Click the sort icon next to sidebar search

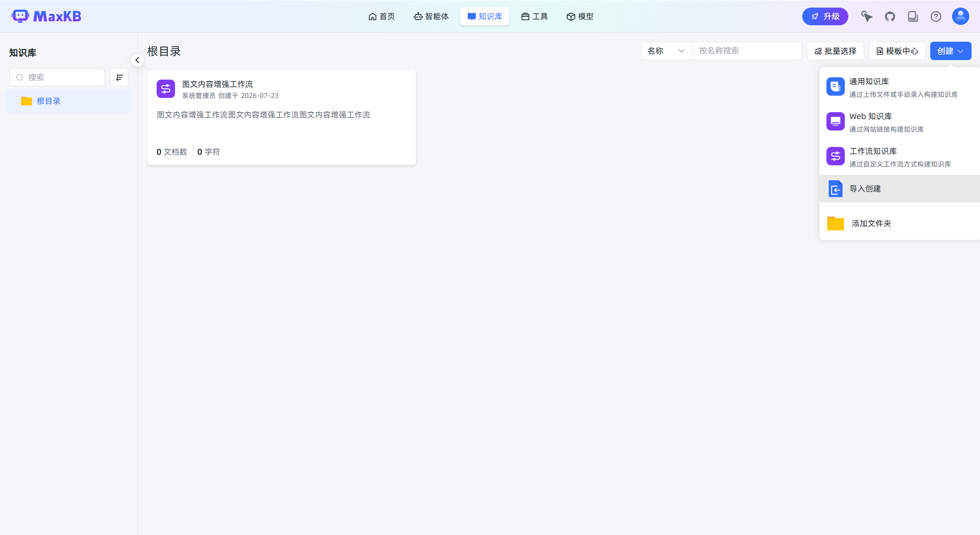point(119,77)
